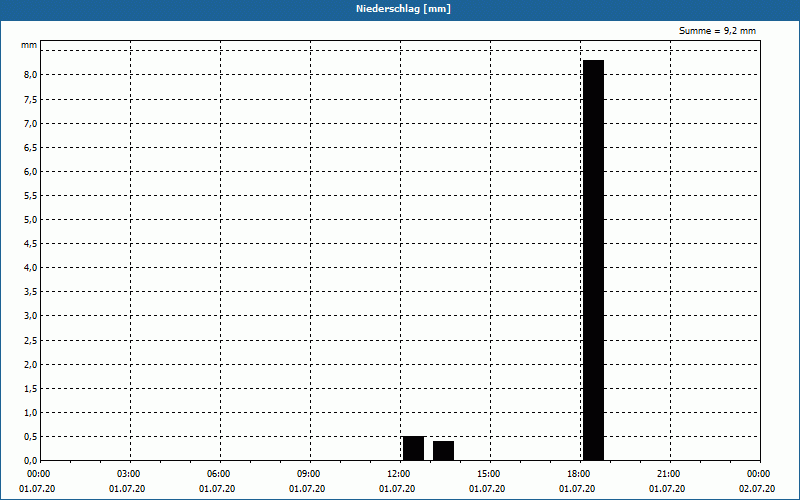This screenshot has height=500, width=800.
Task: Click the 02.07.20 date label
Action: click(x=757, y=489)
